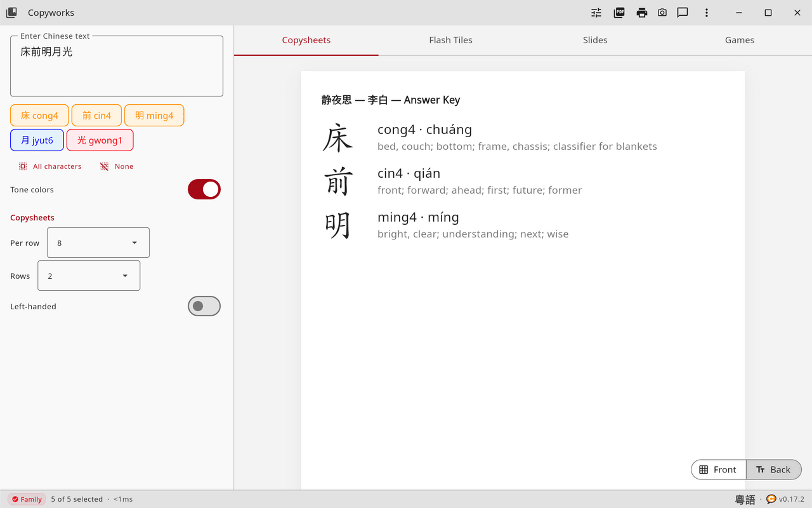Open the feedback speech bubble icon

683,13
